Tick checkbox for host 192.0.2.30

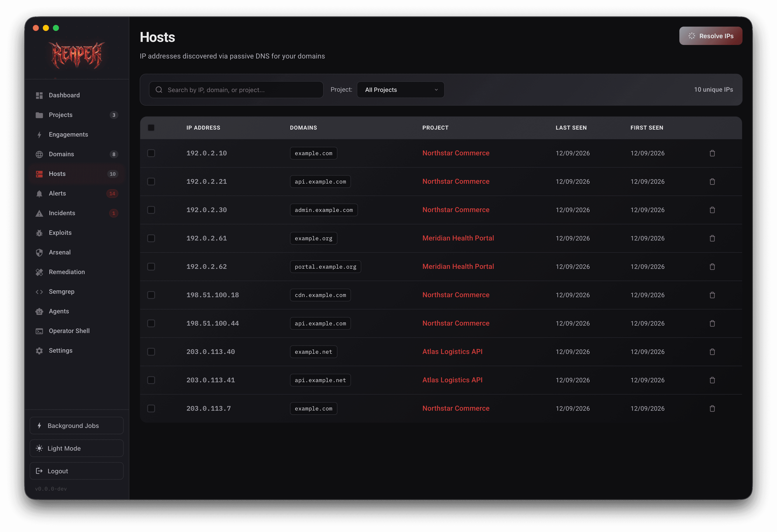pos(151,210)
